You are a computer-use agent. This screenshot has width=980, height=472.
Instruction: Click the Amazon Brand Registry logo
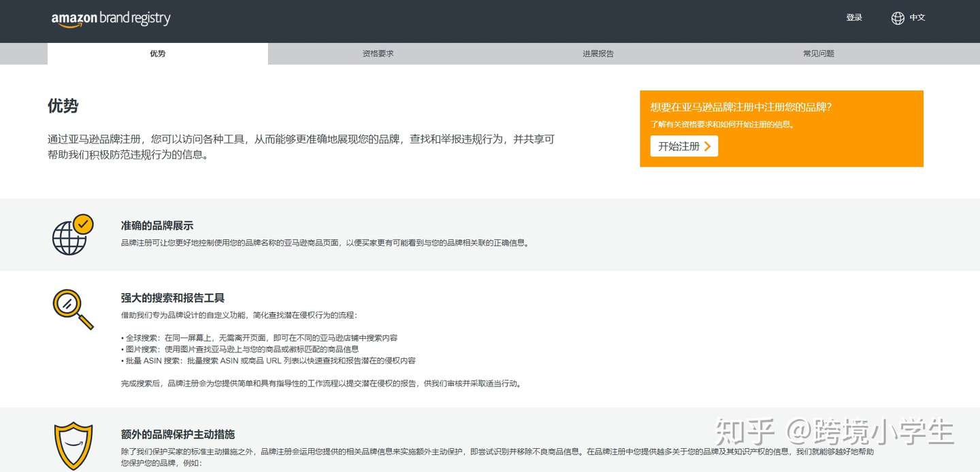110,18
